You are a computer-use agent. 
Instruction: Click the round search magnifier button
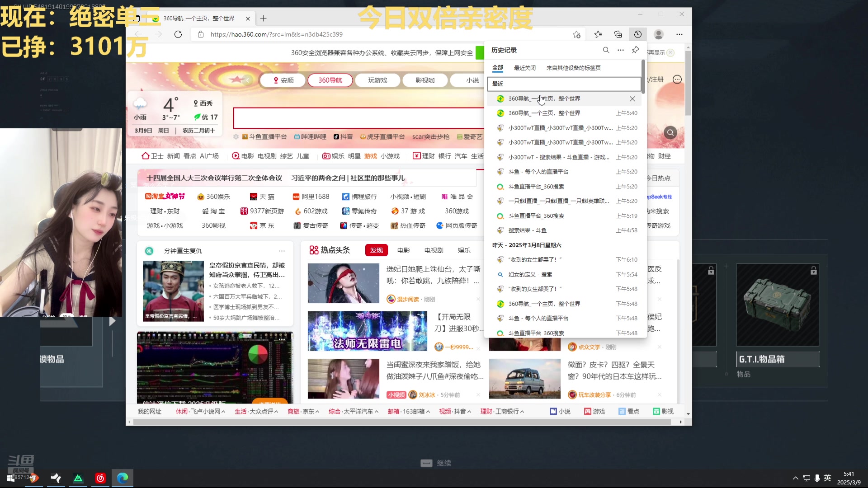pos(670,132)
